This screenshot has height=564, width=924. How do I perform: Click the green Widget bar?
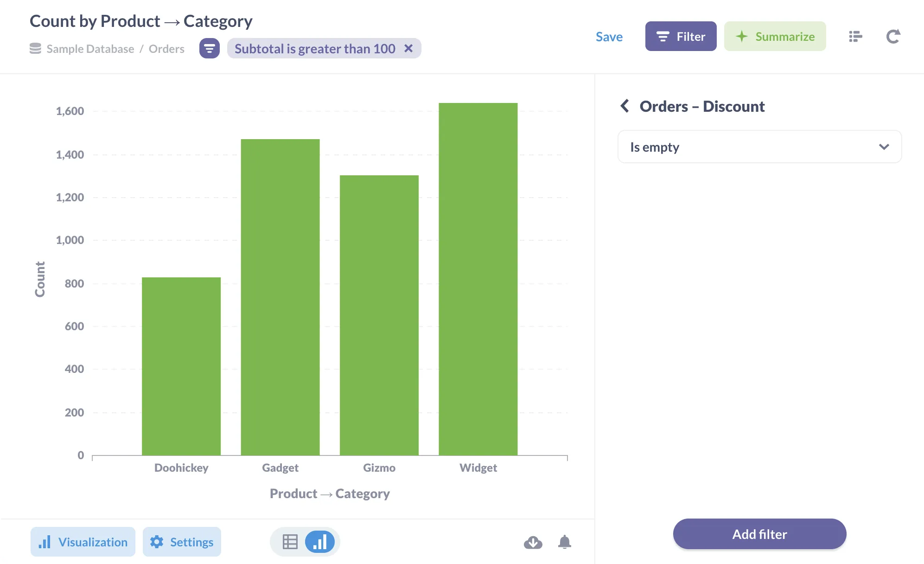(478, 278)
